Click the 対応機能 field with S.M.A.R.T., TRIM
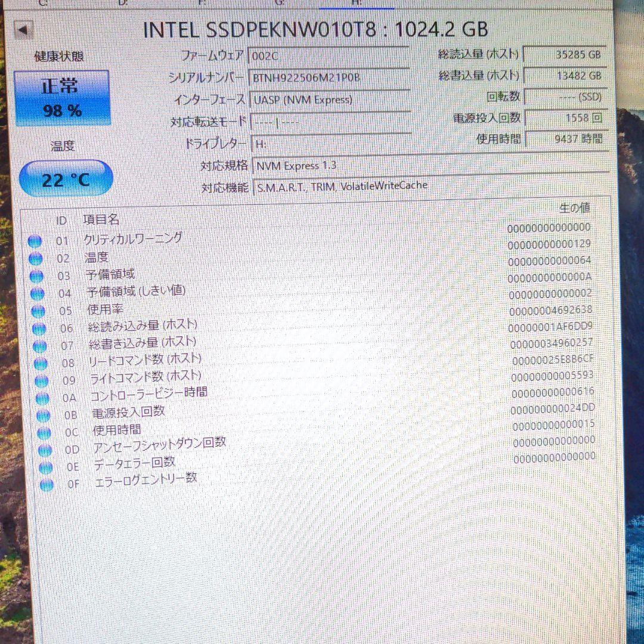Image resolution: width=644 pixels, height=644 pixels. point(431,187)
